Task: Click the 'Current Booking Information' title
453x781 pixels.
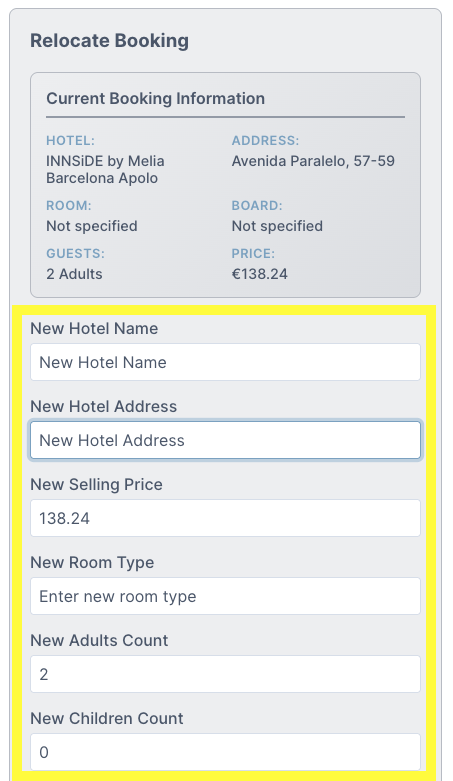Action: pos(155,99)
